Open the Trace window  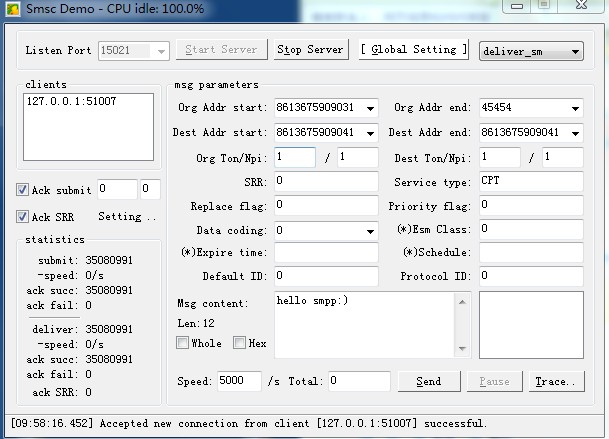[x=557, y=382]
